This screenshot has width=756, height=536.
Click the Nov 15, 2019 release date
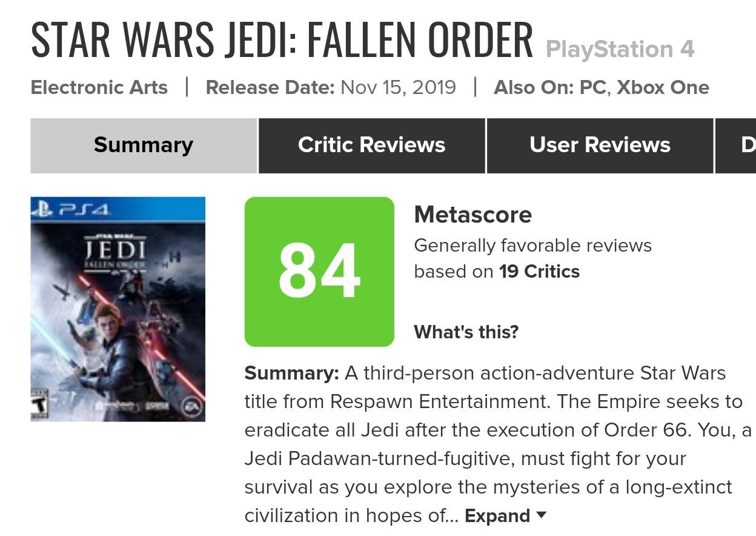[x=398, y=87]
